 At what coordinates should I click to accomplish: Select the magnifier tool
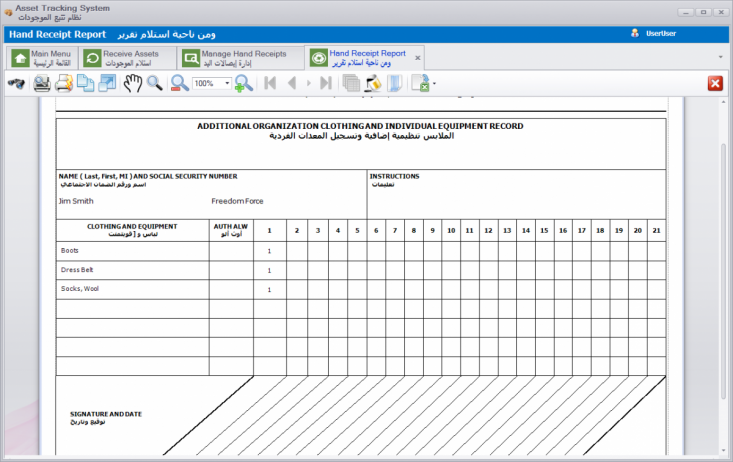[x=155, y=83]
